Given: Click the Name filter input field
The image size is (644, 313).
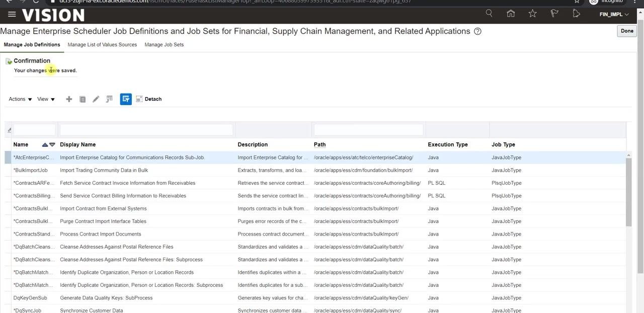Looking at the screenshot, I should click(x=34, y=130).
